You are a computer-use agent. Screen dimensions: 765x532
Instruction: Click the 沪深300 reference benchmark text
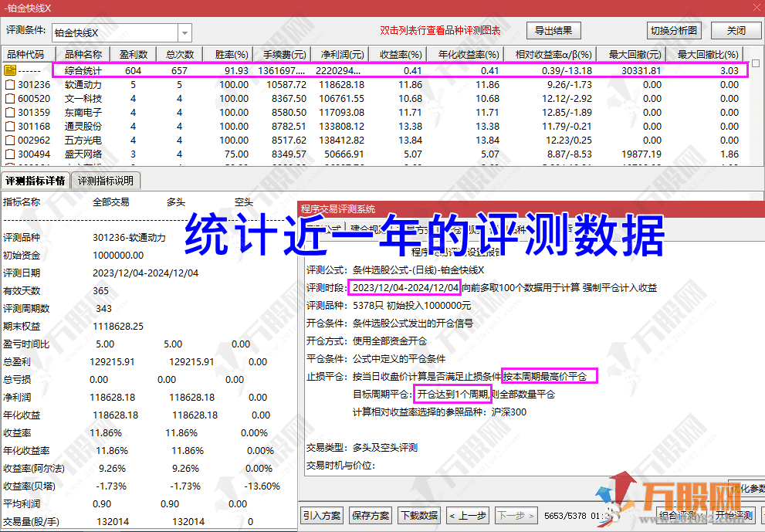click(509, 412)
